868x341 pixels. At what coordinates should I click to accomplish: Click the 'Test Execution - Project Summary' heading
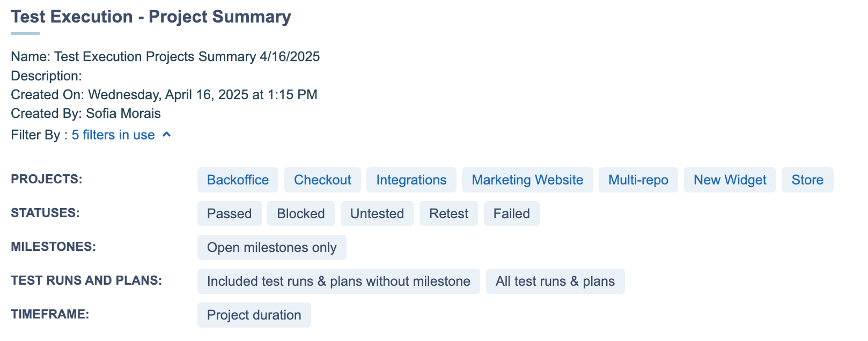151,17
